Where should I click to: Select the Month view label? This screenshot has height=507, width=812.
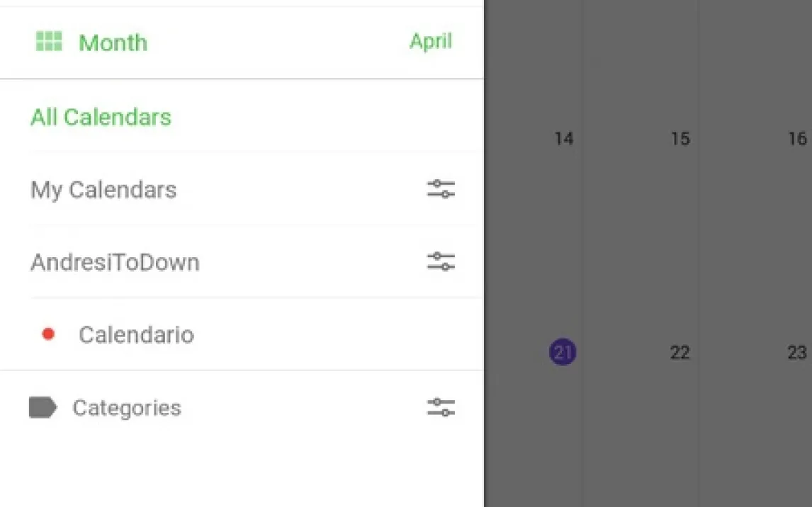(113, 42)
